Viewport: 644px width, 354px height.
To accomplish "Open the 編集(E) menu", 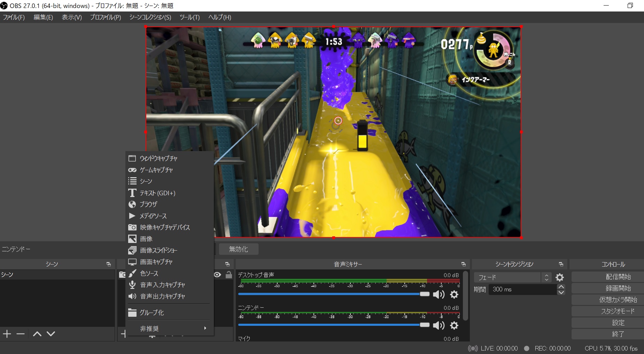I will [43, 17].
